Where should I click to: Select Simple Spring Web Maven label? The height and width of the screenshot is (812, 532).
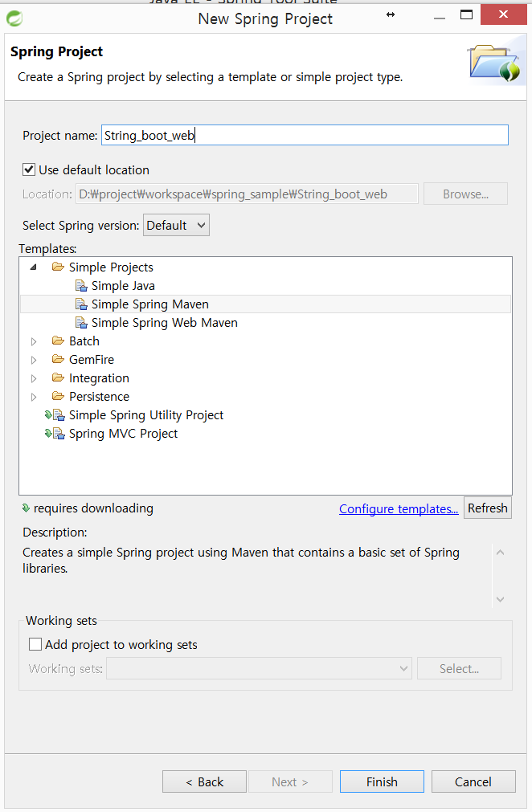click(164, 323)
